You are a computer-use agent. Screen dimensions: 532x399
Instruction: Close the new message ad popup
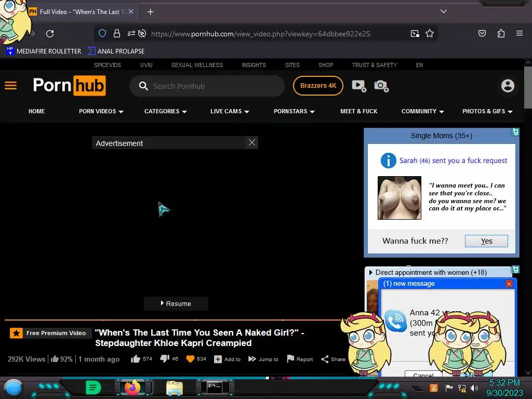point(509,284)
